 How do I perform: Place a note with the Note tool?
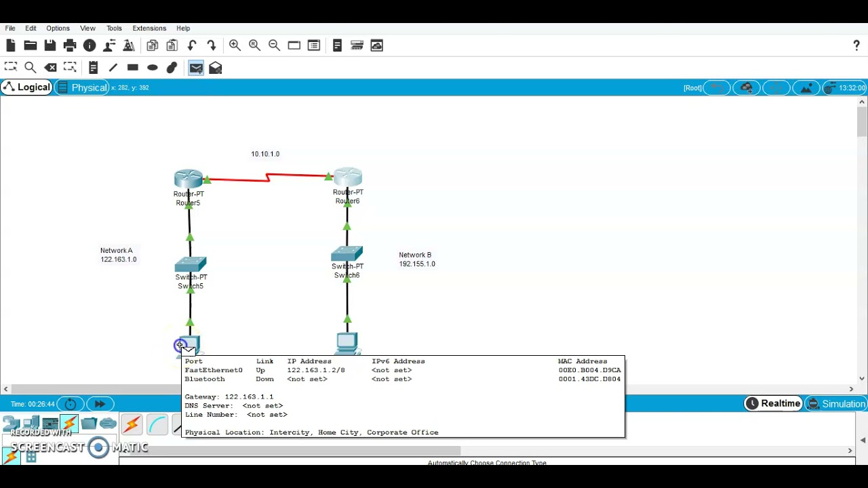[93, 67]
